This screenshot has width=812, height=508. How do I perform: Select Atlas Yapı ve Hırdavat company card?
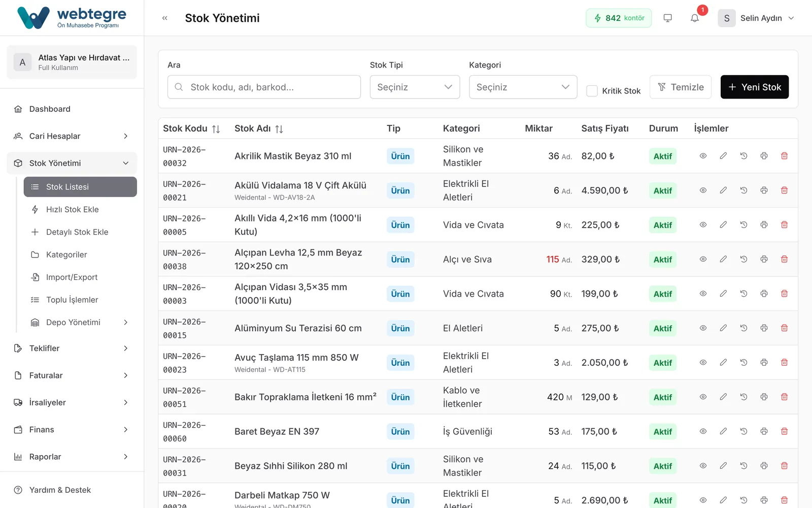[72, 62]
